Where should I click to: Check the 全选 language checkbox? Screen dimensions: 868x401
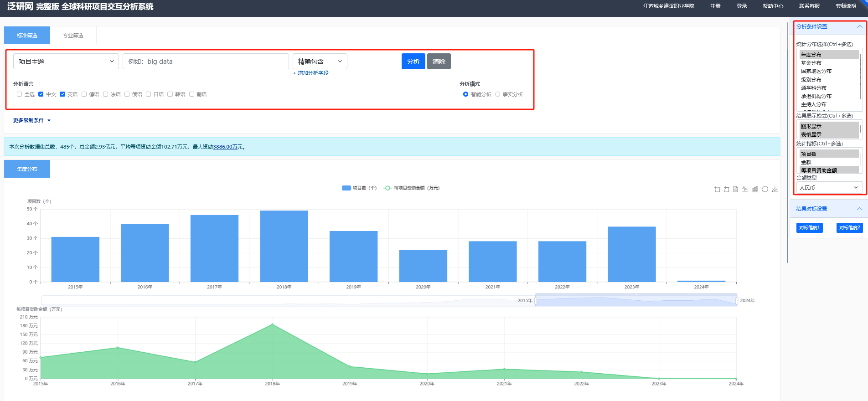coord(19,94)
